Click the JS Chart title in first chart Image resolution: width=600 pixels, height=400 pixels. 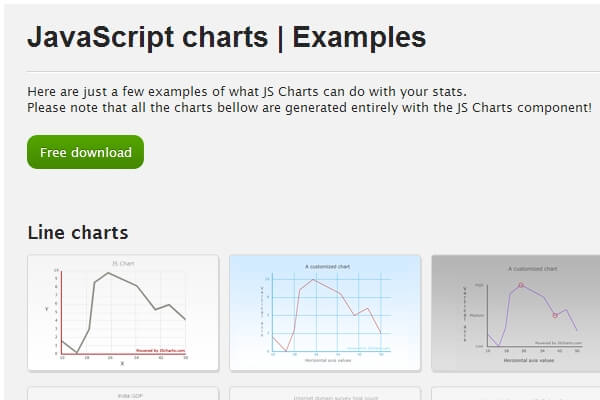(122, 263)
